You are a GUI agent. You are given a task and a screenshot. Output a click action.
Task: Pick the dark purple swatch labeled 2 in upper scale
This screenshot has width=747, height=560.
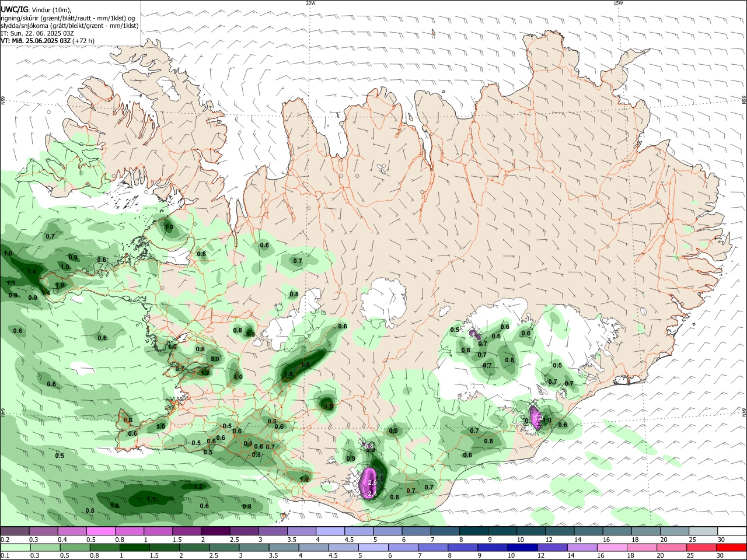click(x=216, y=531)
